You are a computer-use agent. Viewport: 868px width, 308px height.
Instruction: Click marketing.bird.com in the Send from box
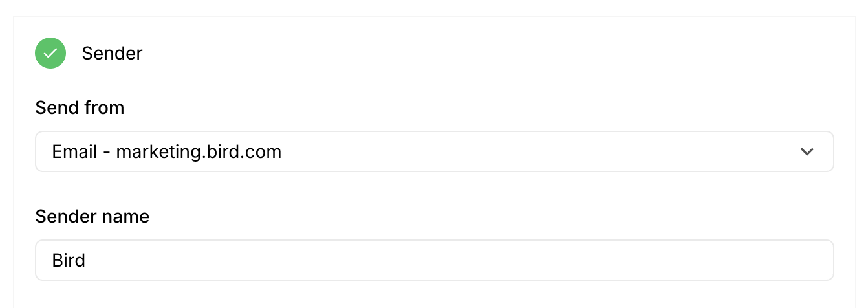tap(199, 152)
